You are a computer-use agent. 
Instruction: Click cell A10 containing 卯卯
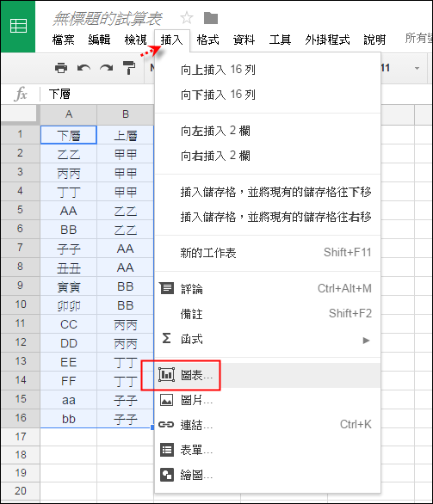[69, 305]
